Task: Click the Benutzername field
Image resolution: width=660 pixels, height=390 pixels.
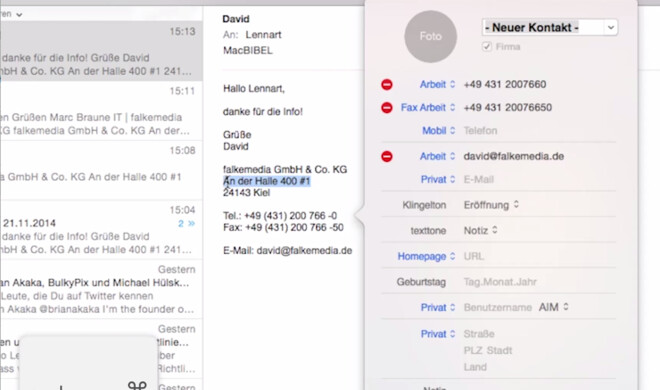Action: [x=498, y=308]
